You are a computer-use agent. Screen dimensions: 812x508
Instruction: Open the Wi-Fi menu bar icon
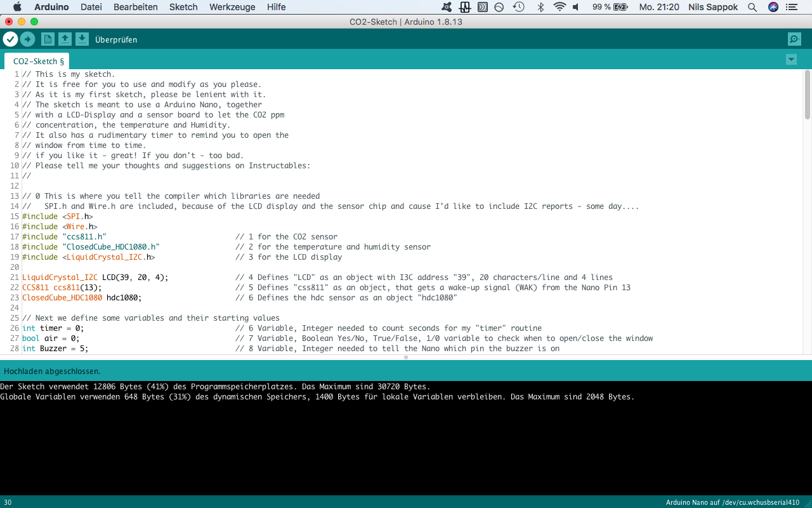pyautogui.click(x=560, y=7)
